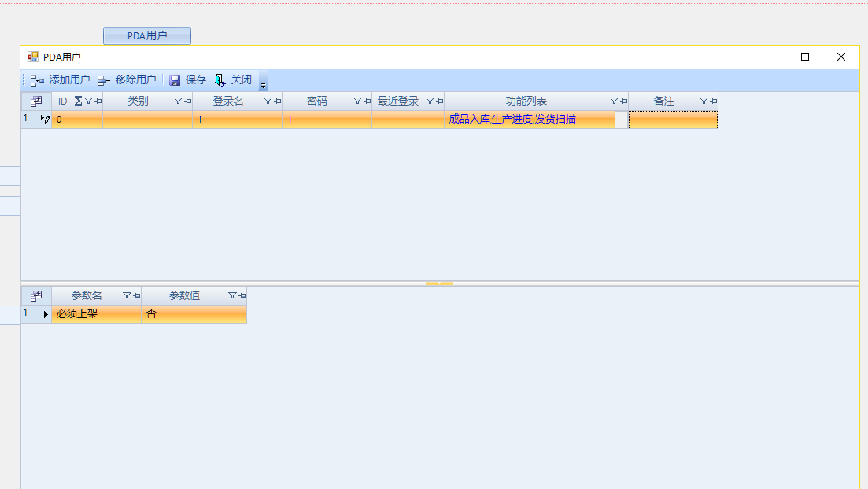Image resolution: width=868 pixels, height=489 pixels.
Task: Switch to the PDA用户 tab
Action: (147, 36)
